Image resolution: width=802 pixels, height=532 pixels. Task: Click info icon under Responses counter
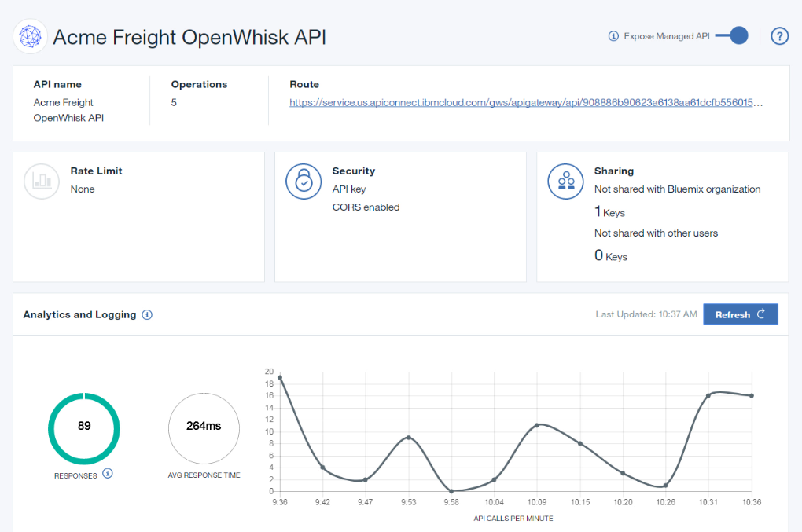[x=108, y=473]
